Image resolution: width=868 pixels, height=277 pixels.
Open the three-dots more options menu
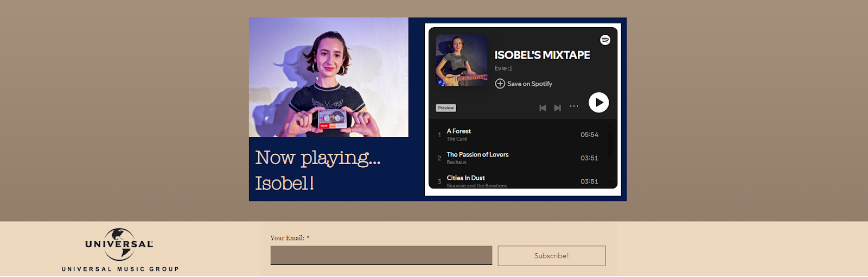click(574, 106)
